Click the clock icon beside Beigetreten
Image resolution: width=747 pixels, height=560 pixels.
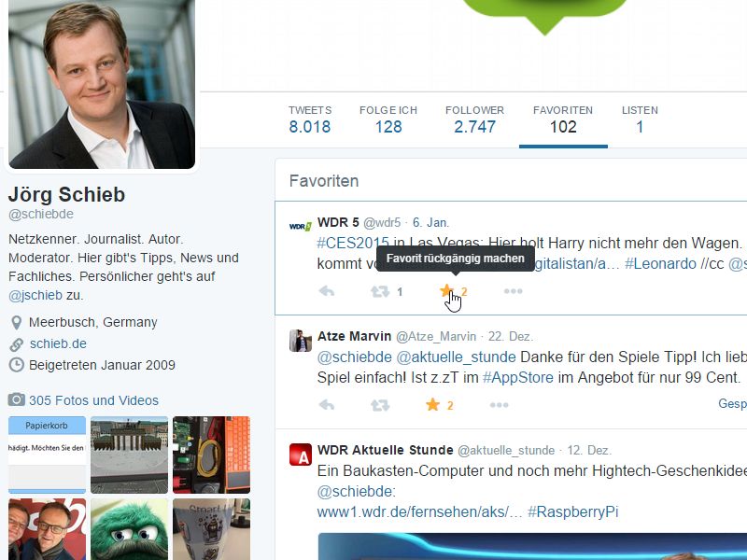[x=16, y=365]
